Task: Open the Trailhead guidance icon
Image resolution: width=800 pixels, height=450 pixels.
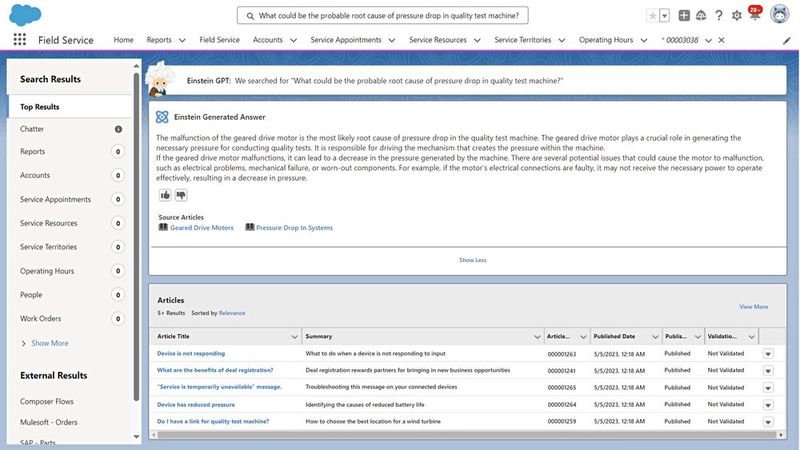Action: click(701, 16)
